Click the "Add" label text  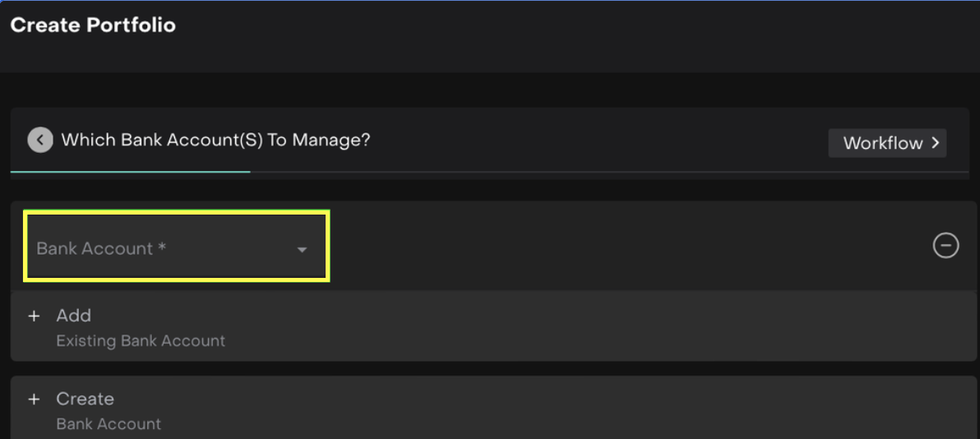click(73, 316)
